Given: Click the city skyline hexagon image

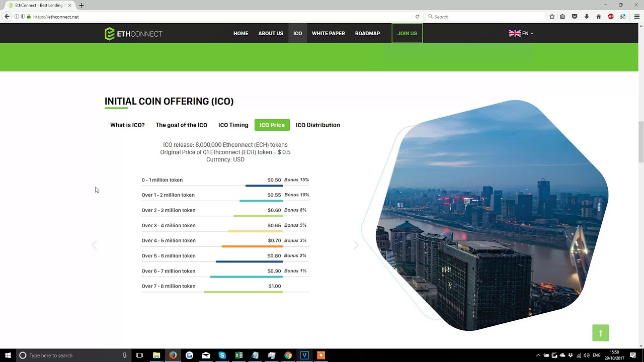Looking at the screenshot, I should (492, 215).
